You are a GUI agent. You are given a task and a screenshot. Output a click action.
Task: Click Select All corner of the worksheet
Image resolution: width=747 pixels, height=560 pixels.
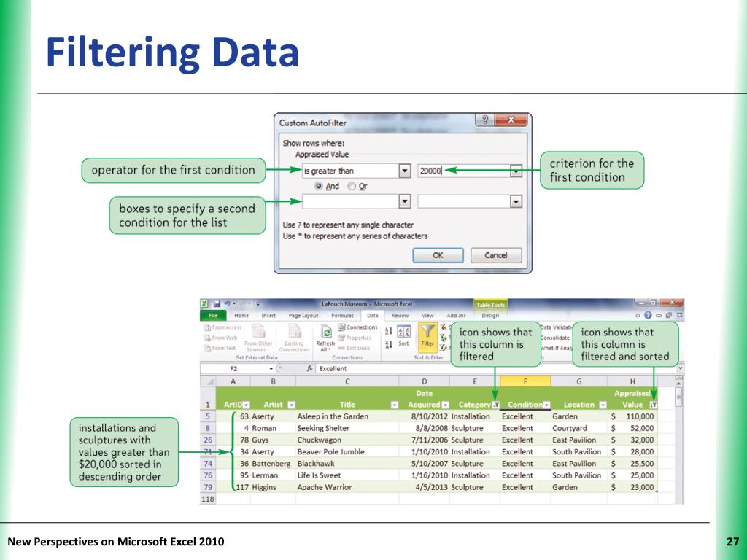tap(208, 381)
